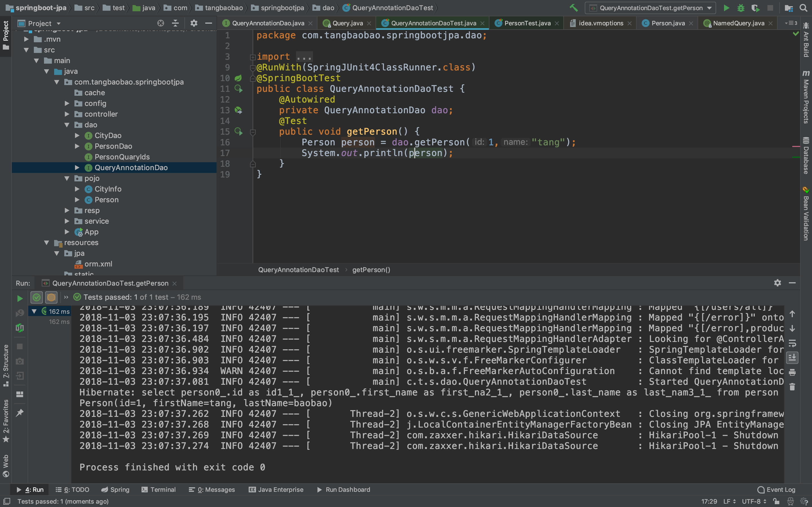This screenshot has width=812, height=507.
Task: Open the Terminal tool window tab
Action: click(159, 490)
